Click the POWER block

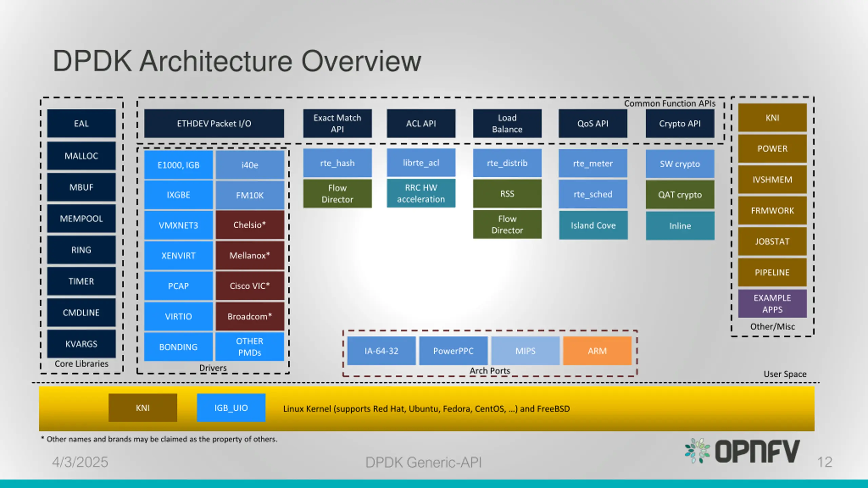point(772,148)
